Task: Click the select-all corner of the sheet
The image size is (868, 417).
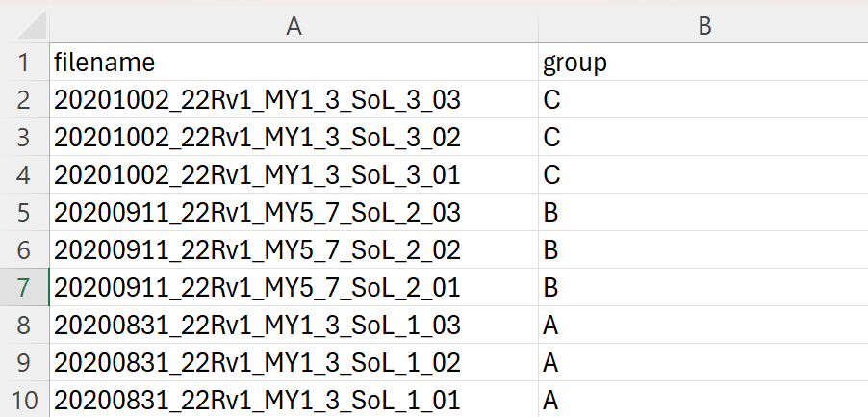Action: 24,27
